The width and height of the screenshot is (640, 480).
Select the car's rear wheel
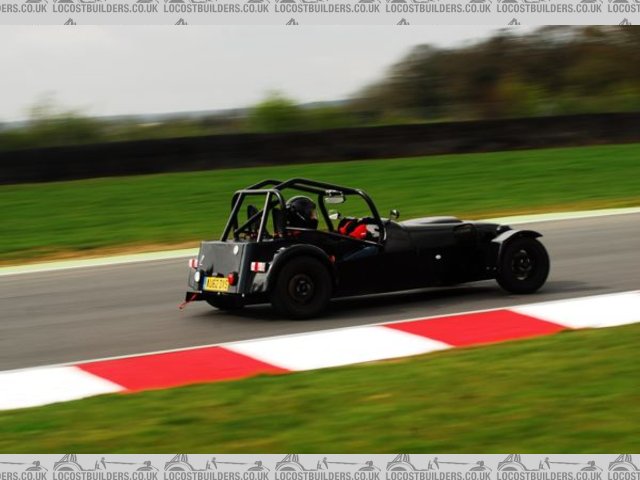coord(301,288)
